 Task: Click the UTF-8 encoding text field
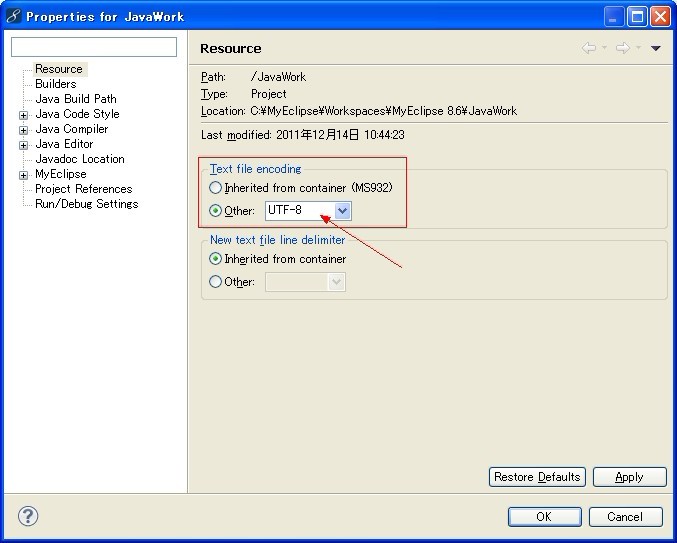300,211
